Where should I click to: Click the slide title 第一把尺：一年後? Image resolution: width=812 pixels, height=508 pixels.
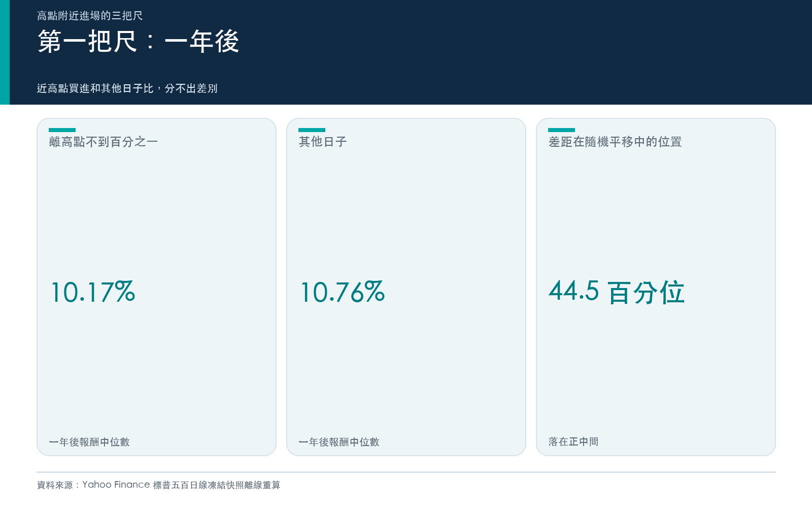pyautogui.click(x=138, y=41)
